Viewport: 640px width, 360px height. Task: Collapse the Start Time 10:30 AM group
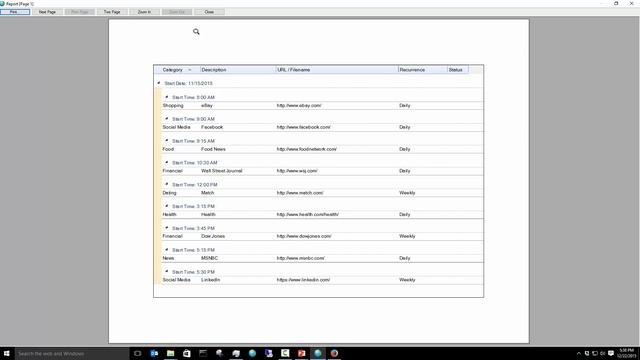coord(167,162)
